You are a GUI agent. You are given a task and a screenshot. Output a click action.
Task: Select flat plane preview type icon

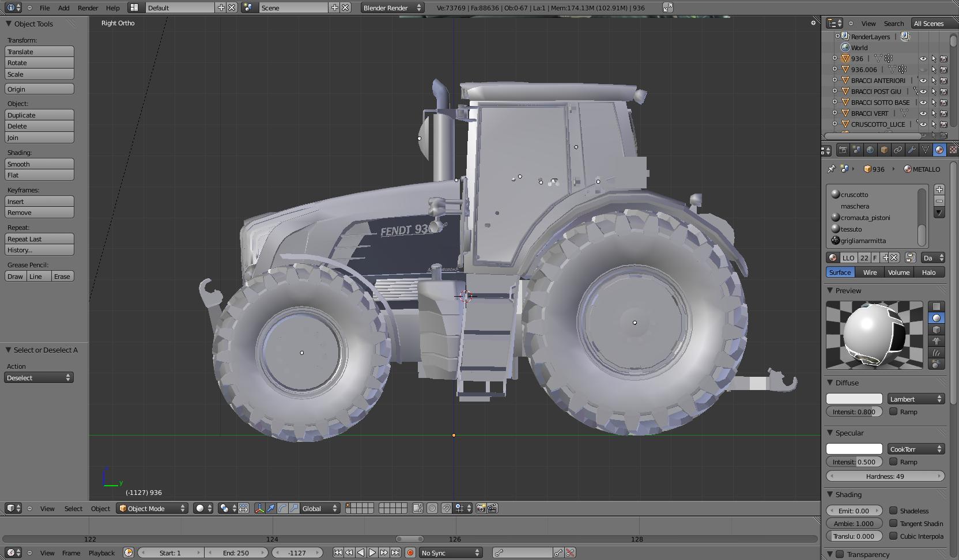point(937,307)
